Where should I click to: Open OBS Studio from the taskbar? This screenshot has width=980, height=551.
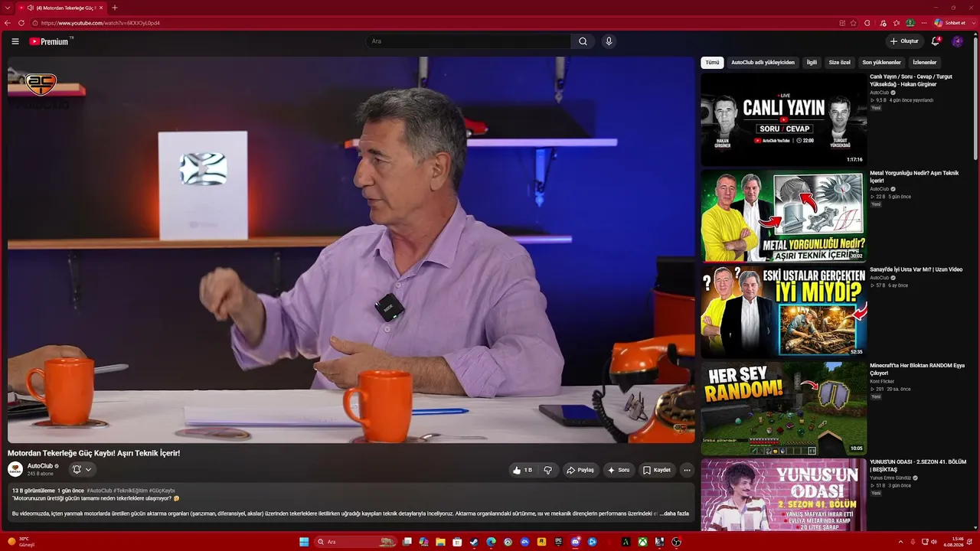[x=676, y=542]
